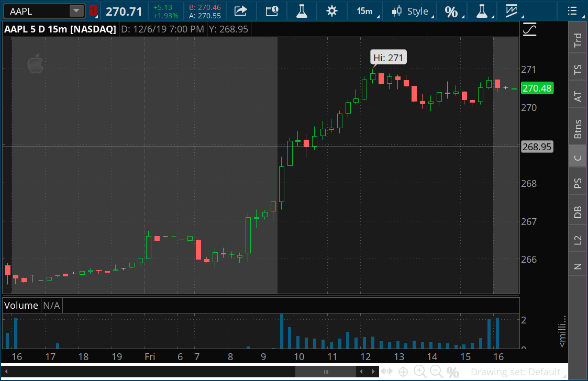Open the Style menu dropdown
588x381 pixels.
(413, 11)
